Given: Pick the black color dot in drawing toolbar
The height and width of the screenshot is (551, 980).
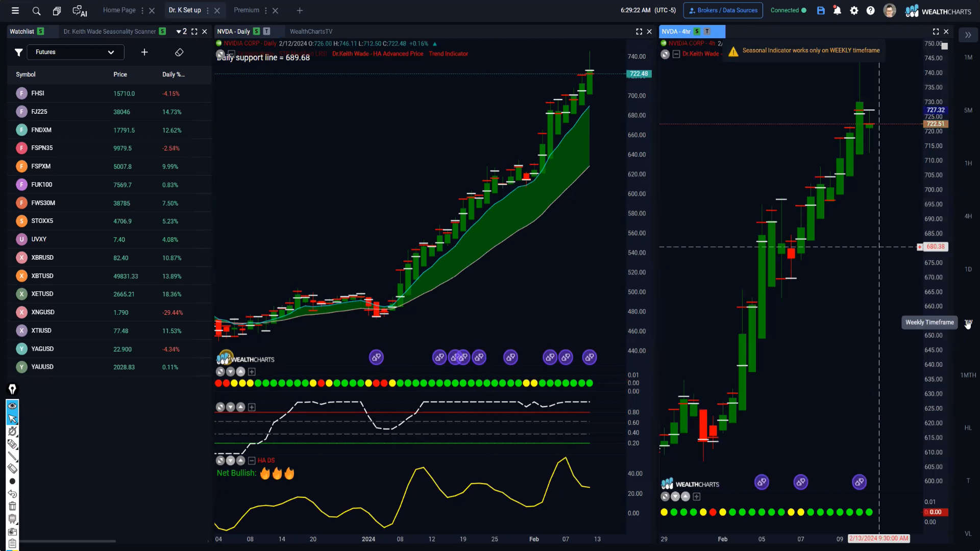Looking at the screenshot, I should pyautogui.click(x=12, y=481).
